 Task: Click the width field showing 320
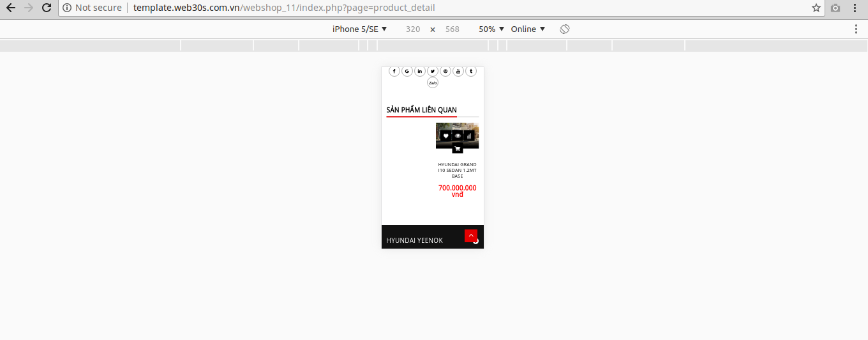(413, 29)
